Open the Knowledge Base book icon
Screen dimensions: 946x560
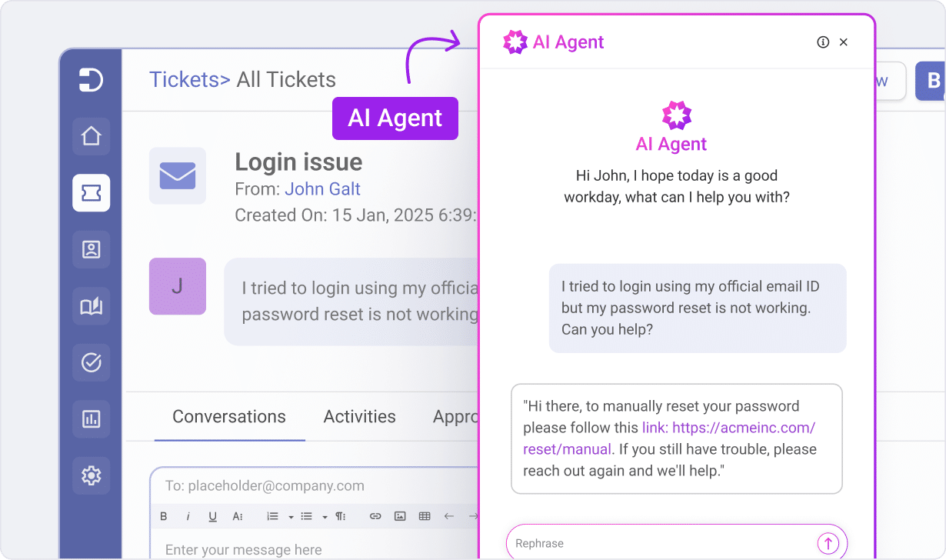click(91, 306)
